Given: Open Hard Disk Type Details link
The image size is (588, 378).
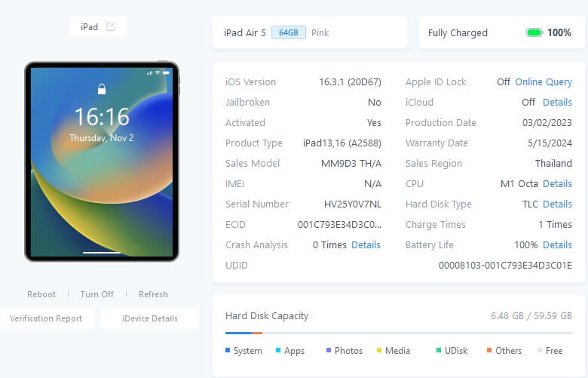Looking at the screenshot, I should click(557, 204).
